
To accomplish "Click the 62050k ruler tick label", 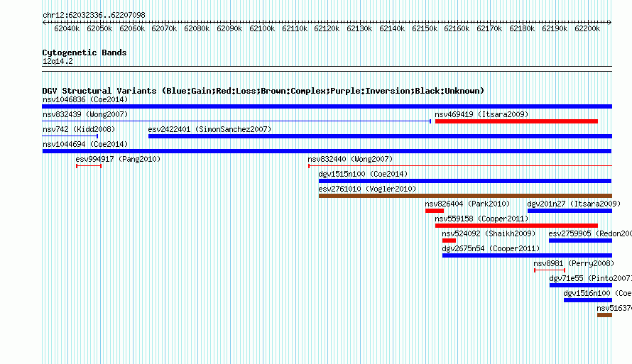I will [x=99, y=28].
